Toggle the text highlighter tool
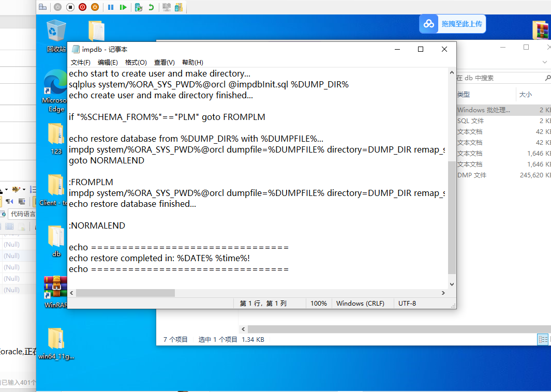 pos(16,189)
